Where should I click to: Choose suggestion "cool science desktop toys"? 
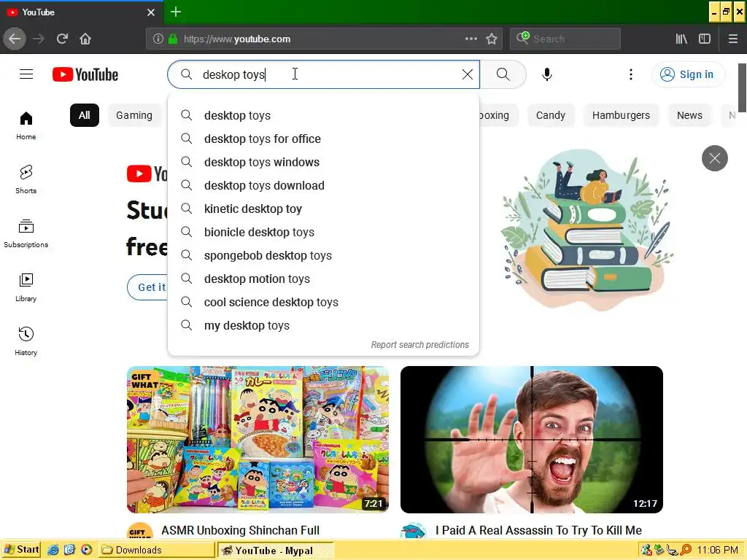(323, 302)
